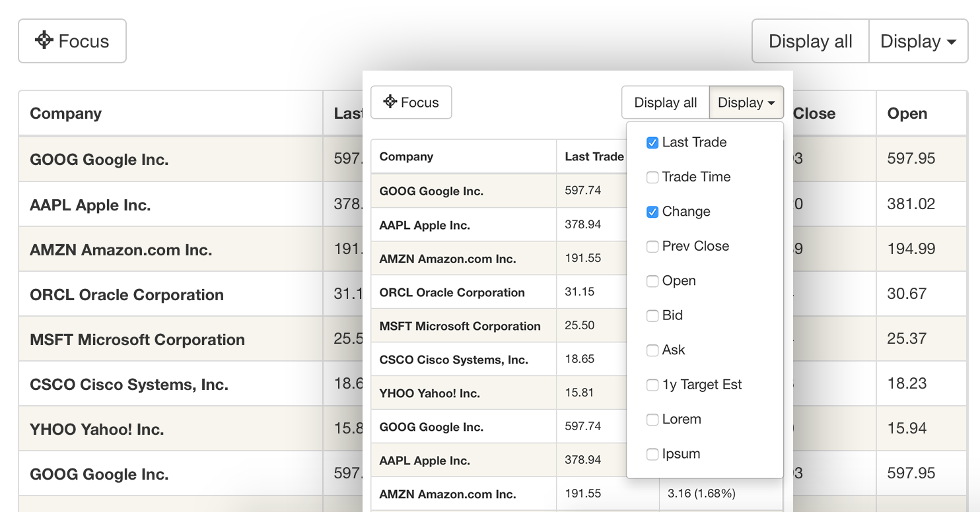Image resolution: width=980 pixels, height=512 pixels.
Task: Click the small Display all button
Action: click(x=665, y=102)
